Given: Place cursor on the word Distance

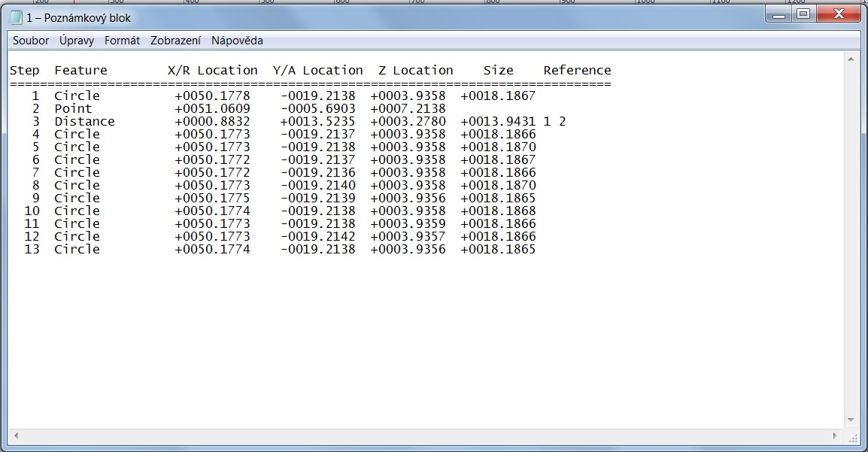Looking at the screenshot, I should [x=84, y=122].
